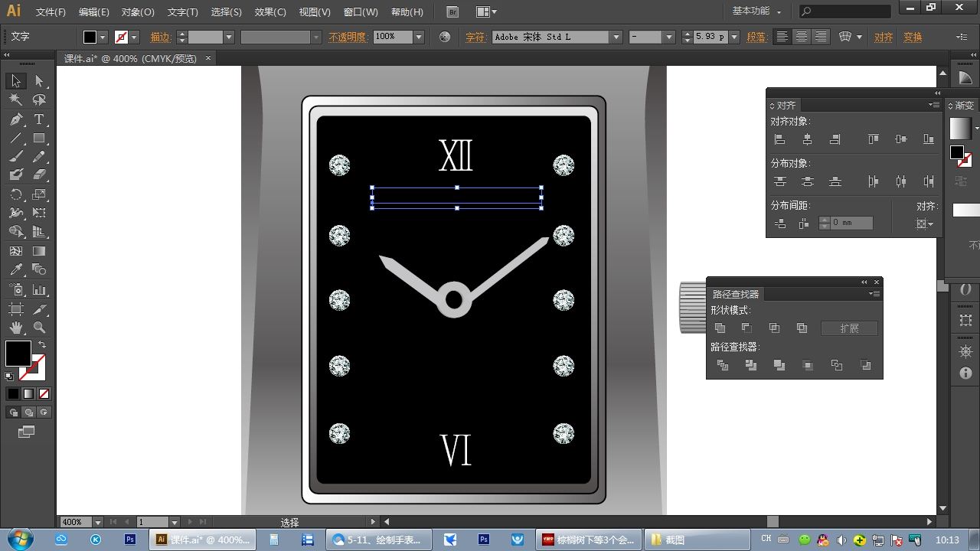Select the Paintbrush tool
980x551 pixels.
(x=16, y=156)
